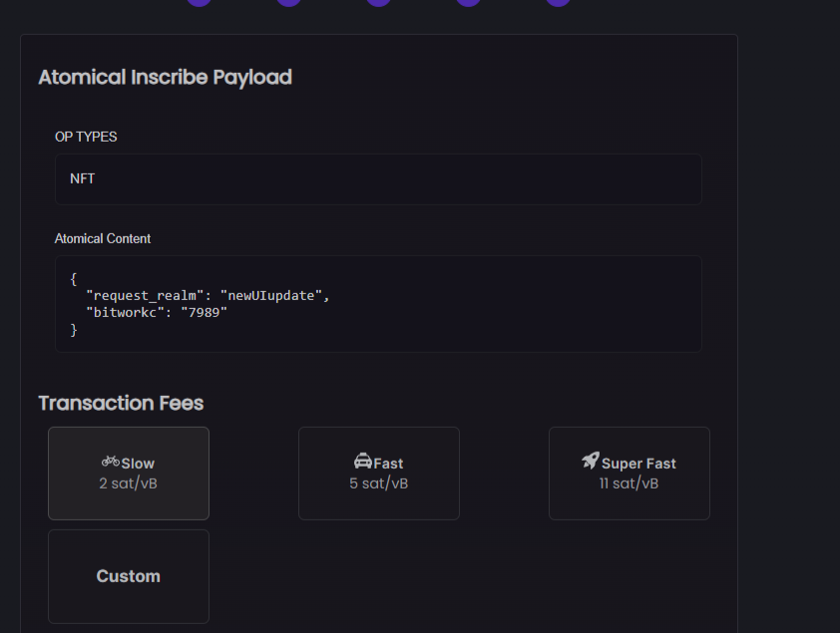Click the Atomical Content label
Image resolution: width=840 pixels, height=633 pixels.
(x=103, y=238)
